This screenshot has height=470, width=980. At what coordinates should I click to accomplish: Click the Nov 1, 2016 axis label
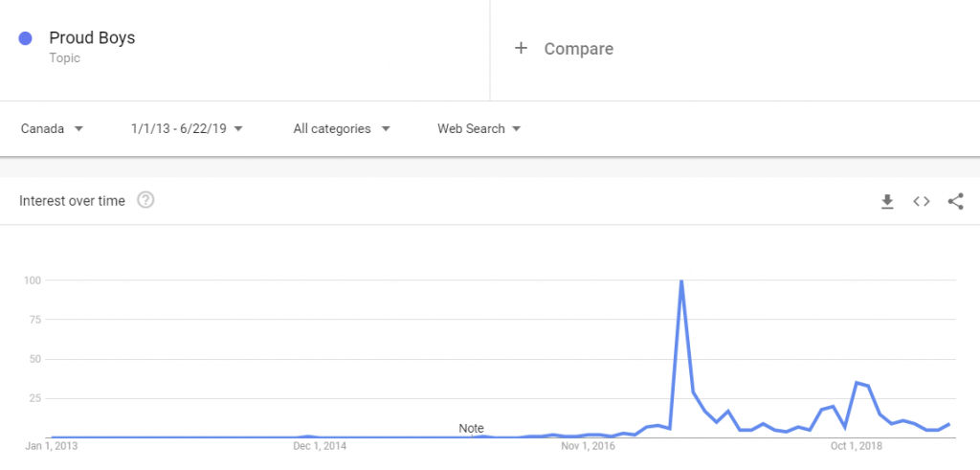(588, 446)
